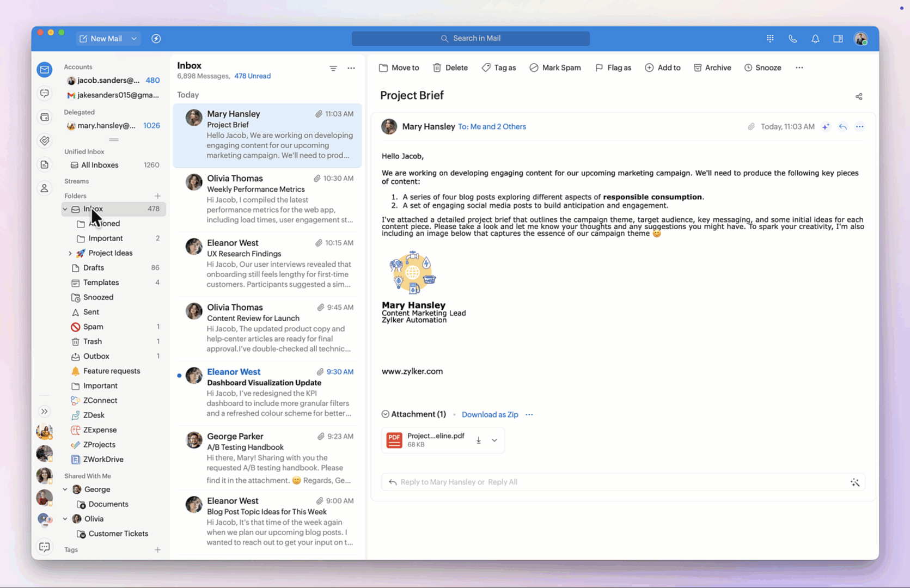Open the campaign theme image in the email
Image resolution: width=910 pixels, height=588 pixels.
pos(412,272)
